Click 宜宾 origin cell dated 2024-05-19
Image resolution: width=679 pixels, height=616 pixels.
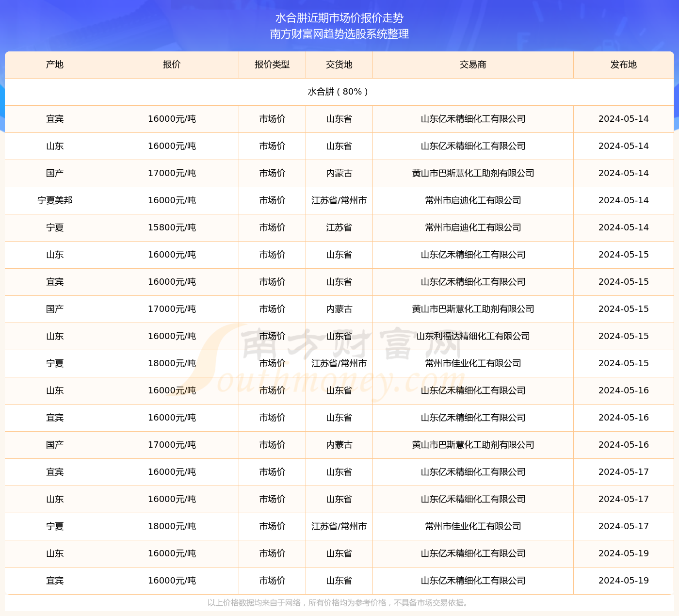tap(55, 581)
